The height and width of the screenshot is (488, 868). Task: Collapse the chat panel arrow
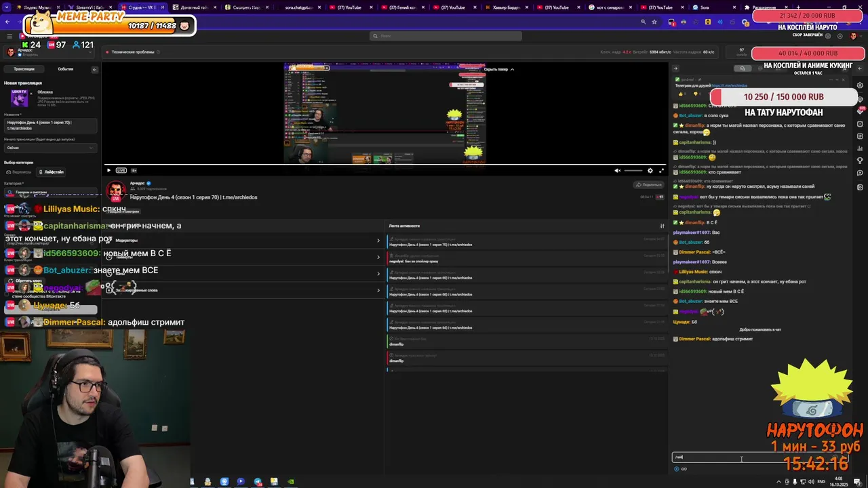(x=675, y=68)
